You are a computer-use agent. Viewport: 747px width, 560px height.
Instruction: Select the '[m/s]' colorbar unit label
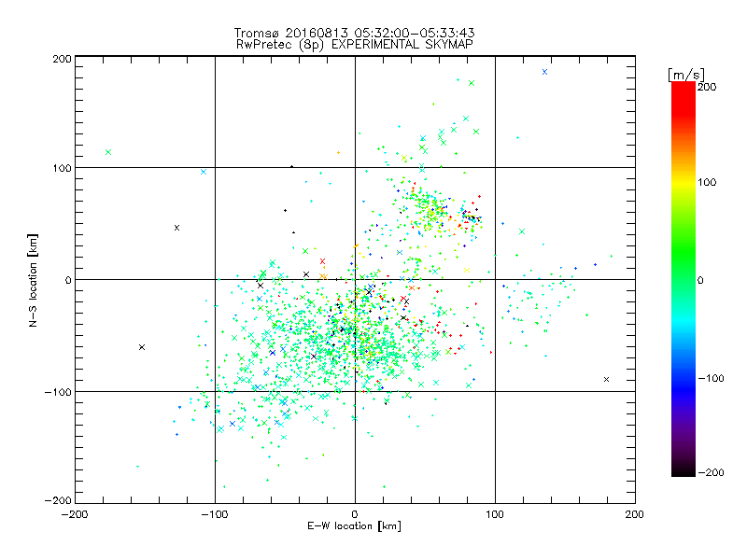686,75
